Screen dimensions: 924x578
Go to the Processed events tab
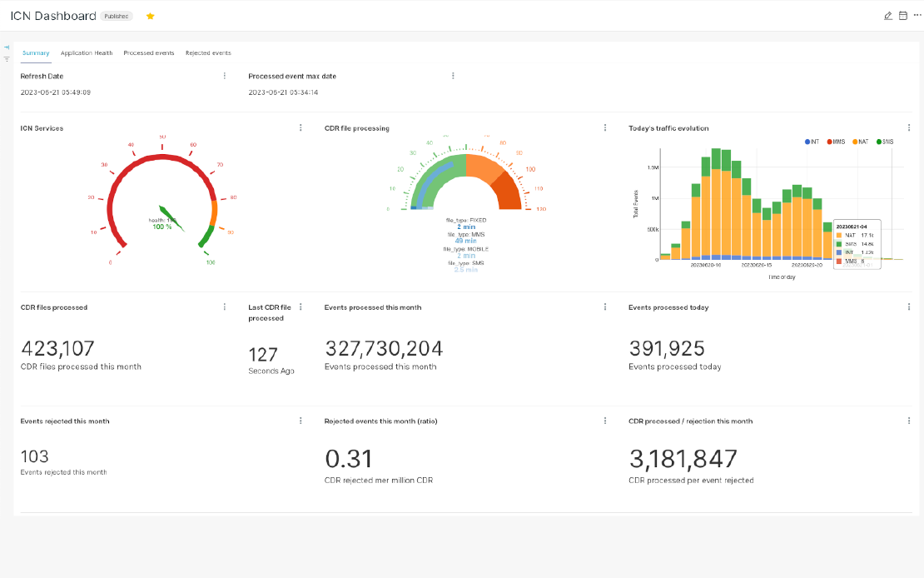[x=149, y=53]
